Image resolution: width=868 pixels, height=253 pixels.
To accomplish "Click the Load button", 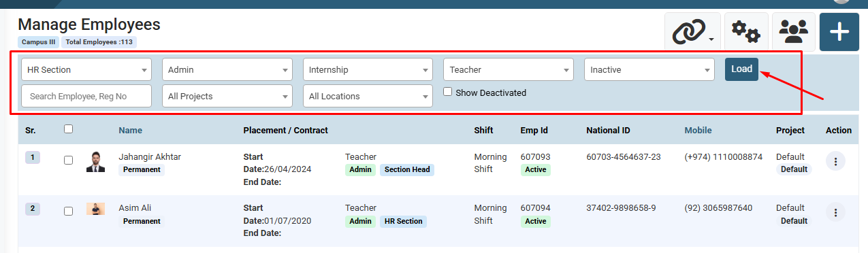I will point(741,69).
